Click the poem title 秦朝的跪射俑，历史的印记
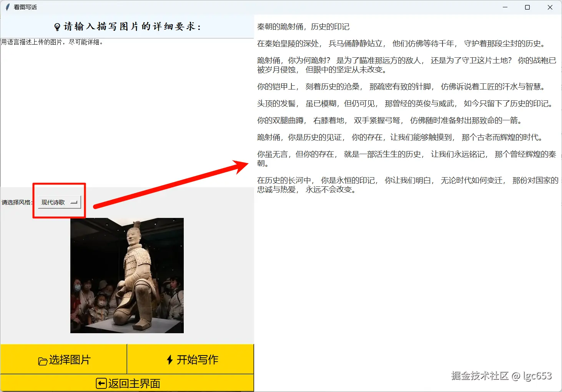The width and height of the screenshot is (562, 392). (303, 27)
